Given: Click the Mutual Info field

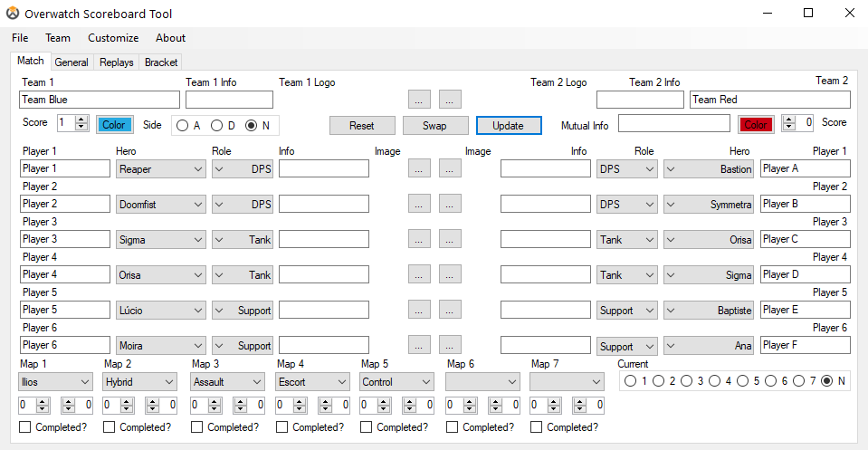Looking at the screenshot, I should click(674, 123).
